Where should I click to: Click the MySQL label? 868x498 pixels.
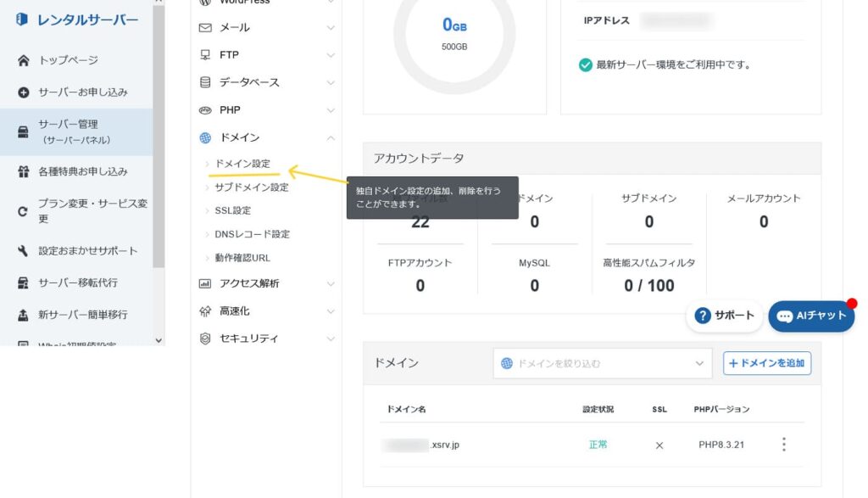(534, 263)
